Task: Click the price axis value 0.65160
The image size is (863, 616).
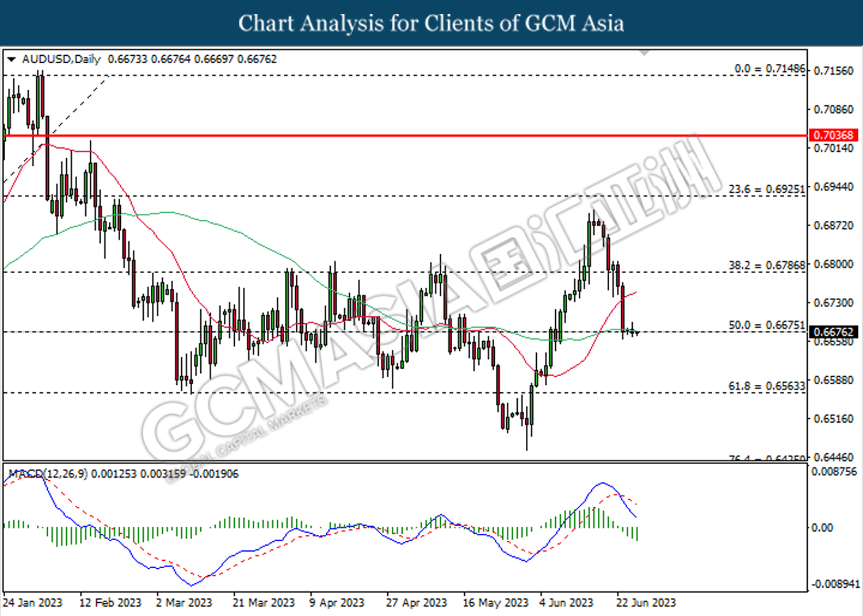Action: coord(834,419)
